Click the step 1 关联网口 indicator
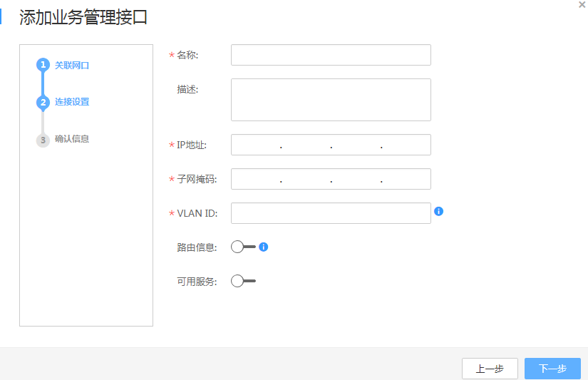Screen dimensions: 588x380 pyautogui.click(x=43, y=65)
